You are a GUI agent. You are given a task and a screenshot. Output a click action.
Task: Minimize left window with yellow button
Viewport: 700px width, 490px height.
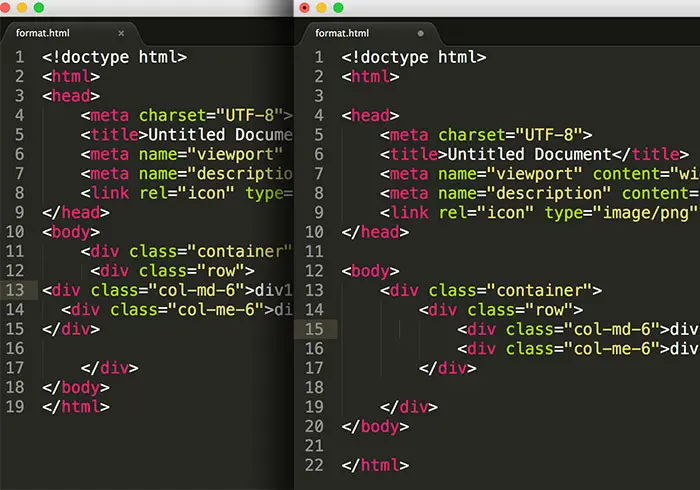(x=22, y=8)
